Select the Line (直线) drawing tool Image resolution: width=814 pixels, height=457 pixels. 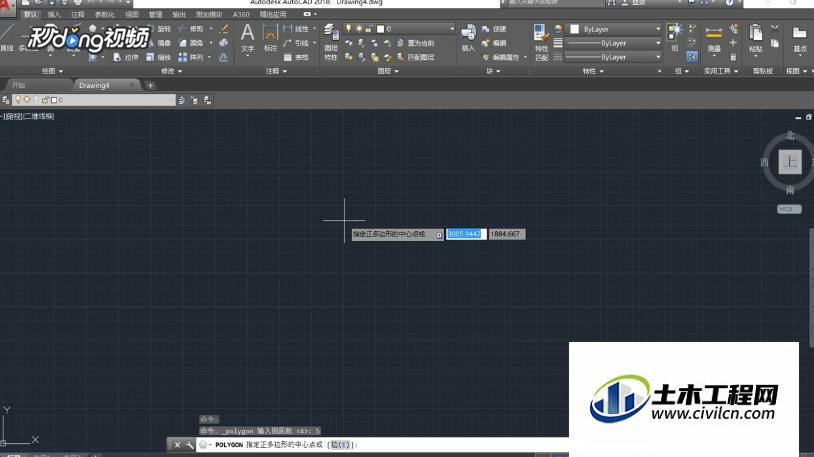[7, 36]
